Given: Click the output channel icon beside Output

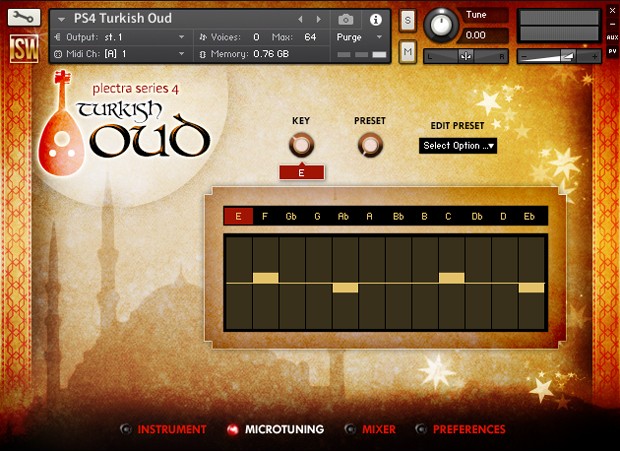Looking at the screenshot, I should pyautogui.click(x=58, y=37).
